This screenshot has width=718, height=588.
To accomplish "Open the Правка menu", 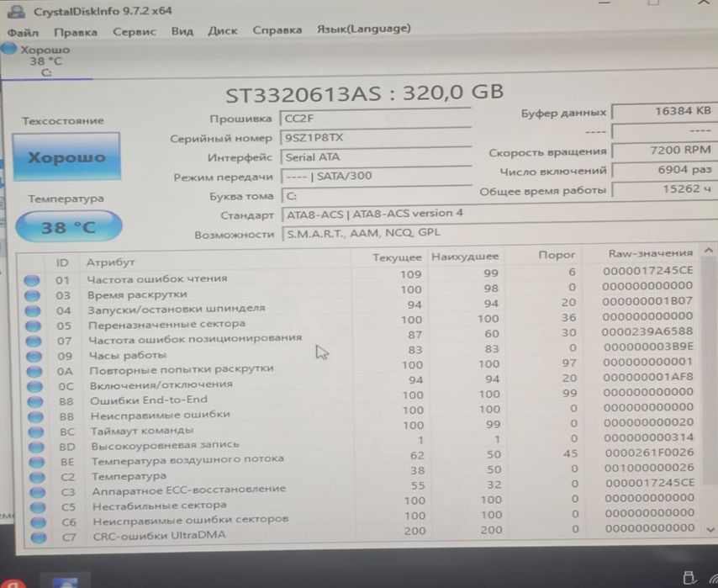I will [76, 32].
